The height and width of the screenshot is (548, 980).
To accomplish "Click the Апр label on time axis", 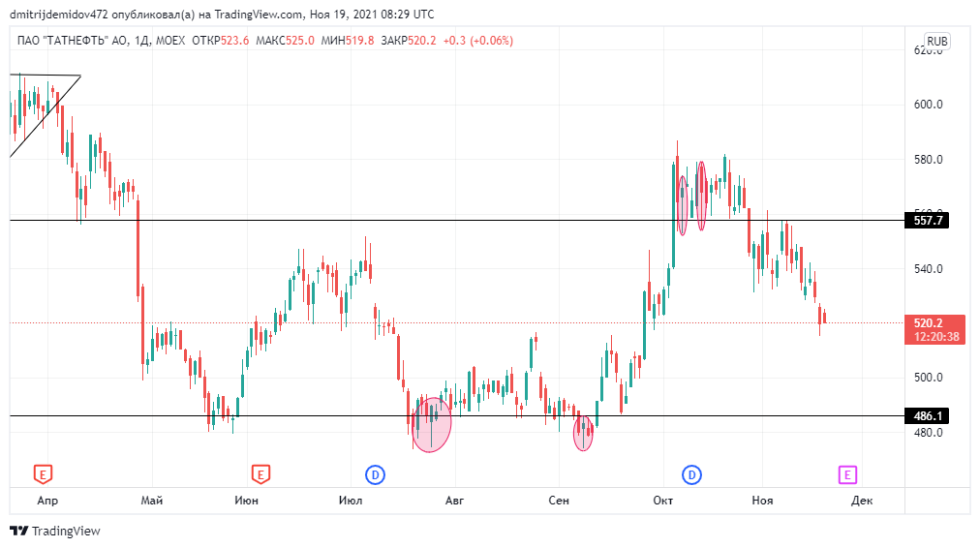I will [47, 501].
